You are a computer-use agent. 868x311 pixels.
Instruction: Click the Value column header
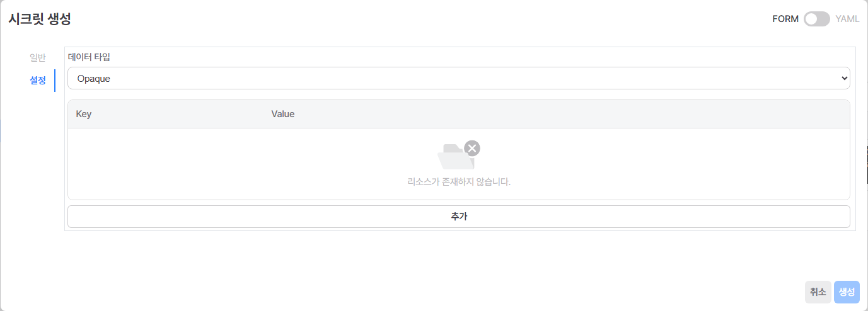pos(283,114)
